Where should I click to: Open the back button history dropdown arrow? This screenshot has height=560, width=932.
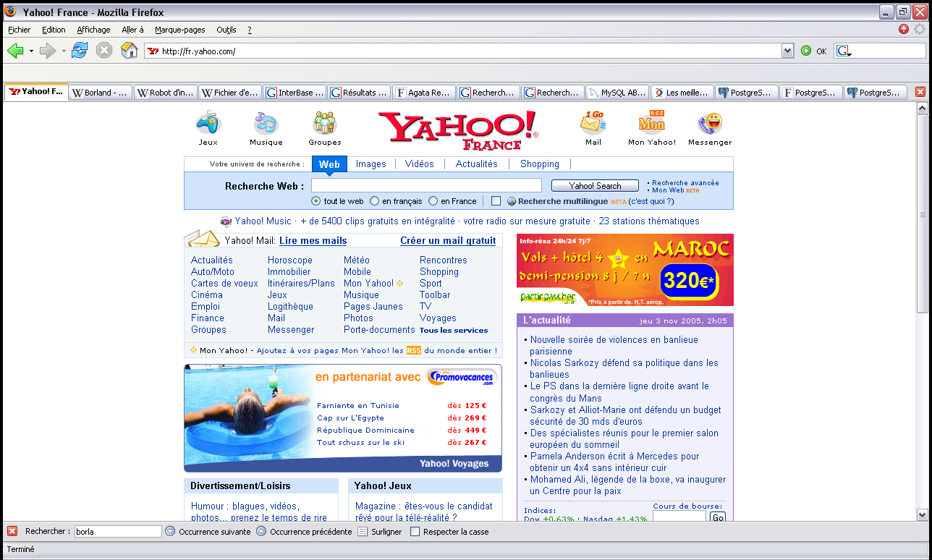[x=31, y=51]
